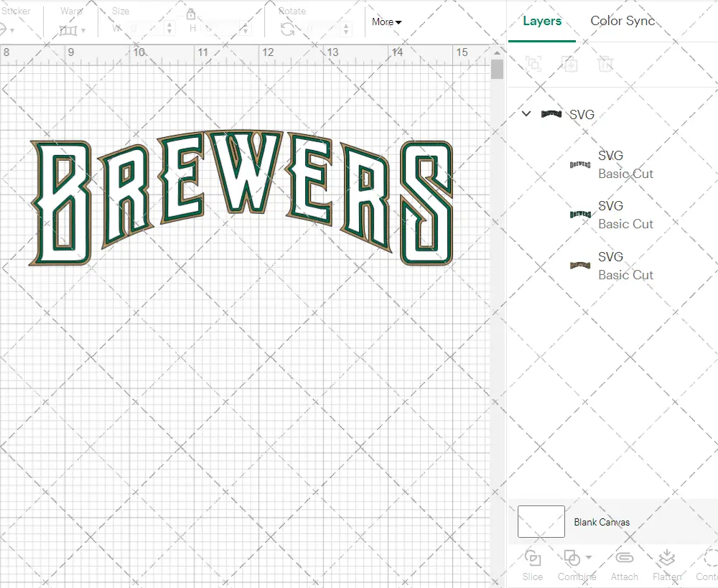Click the vertical scrollbar thumb on canvas
Viewport: 718px width, 588px height.
pyautogui.click(x=497, y=69)
